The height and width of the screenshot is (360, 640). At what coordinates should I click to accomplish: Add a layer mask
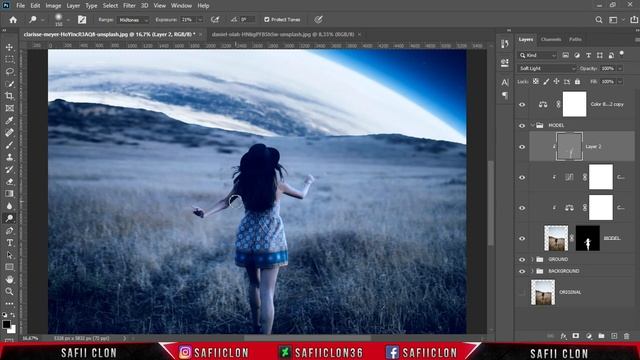[x=576, y=336]
